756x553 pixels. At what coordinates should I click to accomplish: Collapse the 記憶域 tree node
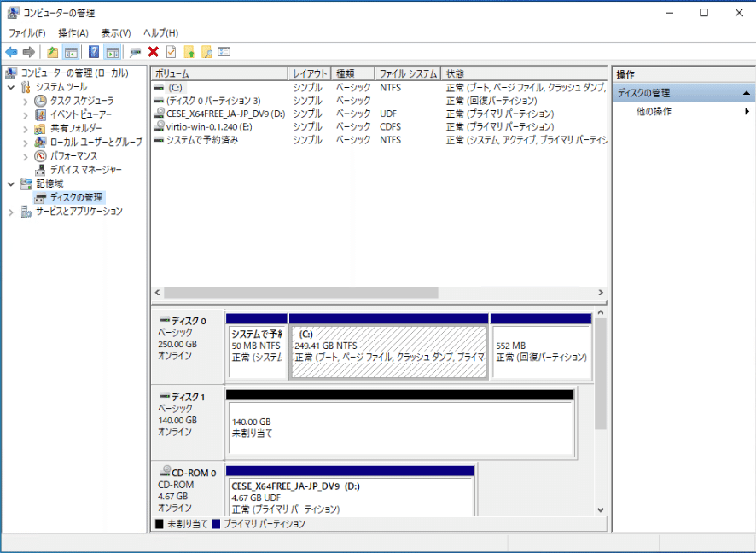[11, 183]
